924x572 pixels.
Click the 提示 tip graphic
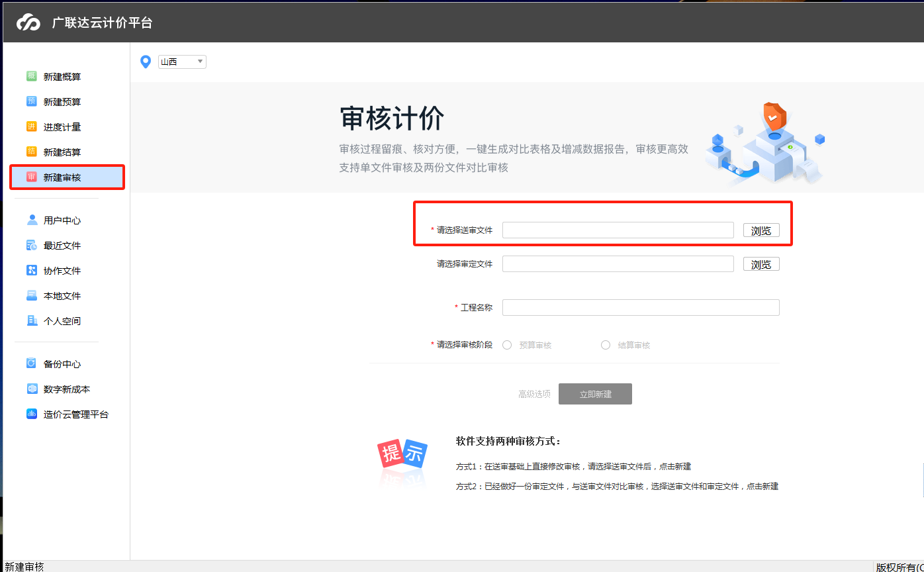pos(402,455)
